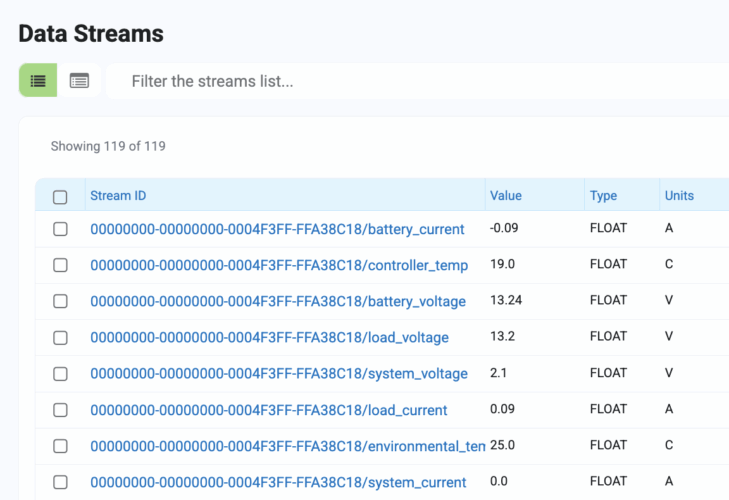The width and height of the screenshot is (729, 500).
Task: Tick the load_current row checkbox
Action: click(60, 410)
